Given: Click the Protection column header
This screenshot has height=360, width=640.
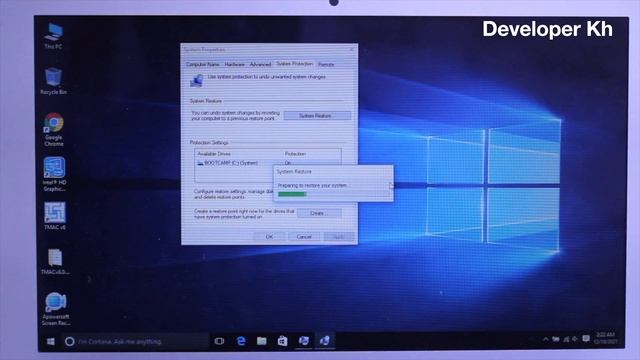Looking at the screenshot, I should pos(295,154).
